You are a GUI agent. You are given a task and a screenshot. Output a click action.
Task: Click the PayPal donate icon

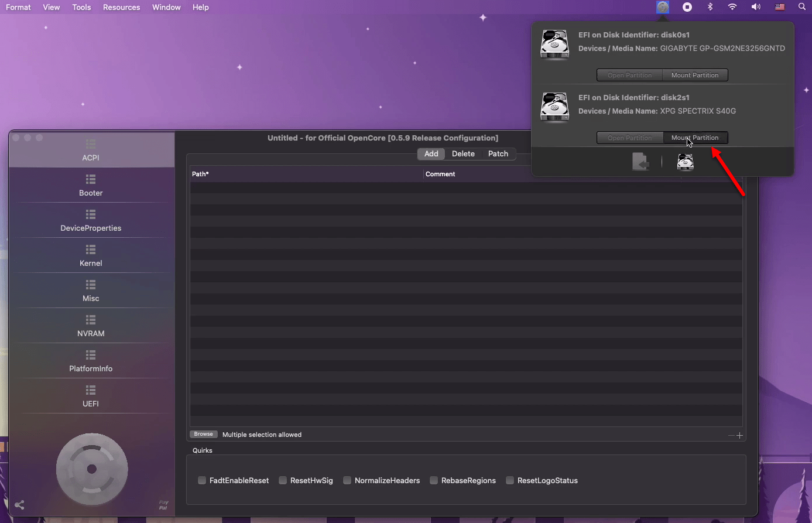point(163,505)
